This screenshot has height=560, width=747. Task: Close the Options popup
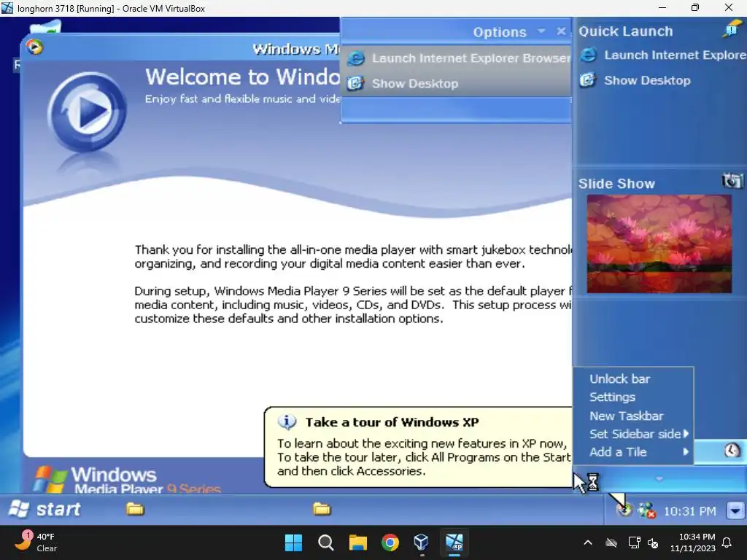(x=561, y=31)
